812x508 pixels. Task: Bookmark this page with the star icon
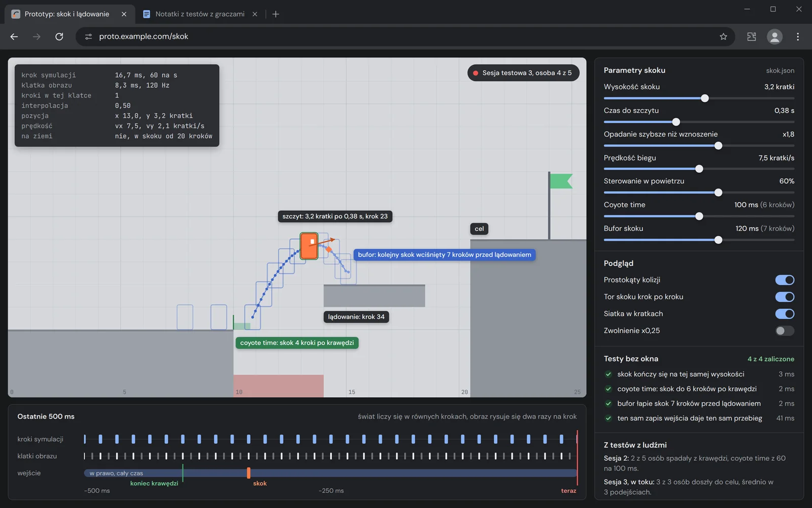[x=723, y=37]
